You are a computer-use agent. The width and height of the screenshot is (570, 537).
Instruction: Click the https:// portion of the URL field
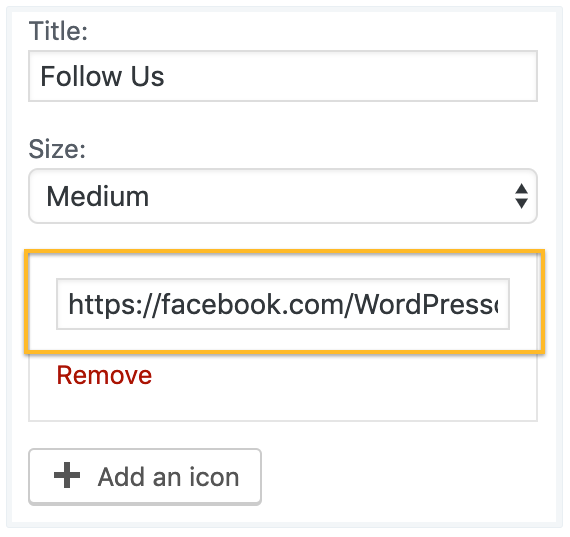(x=115, y=305)
